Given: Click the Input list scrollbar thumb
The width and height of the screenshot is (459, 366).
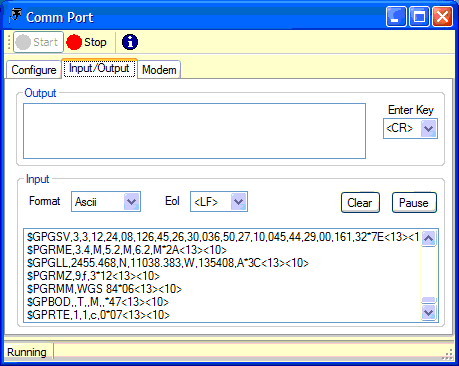Looking at the screenshot, I should [x=429, y=300].
